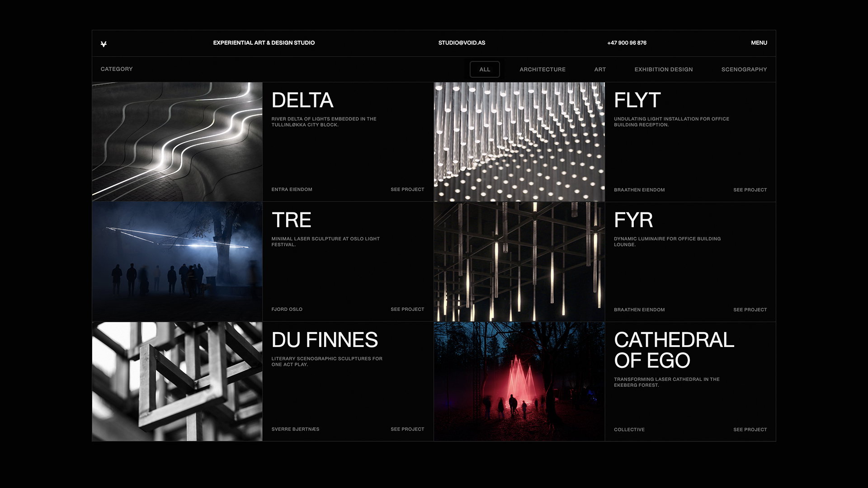Click the FYR project title
The width and height of the screenshot is (868, 488).
[x=633, y=221]
